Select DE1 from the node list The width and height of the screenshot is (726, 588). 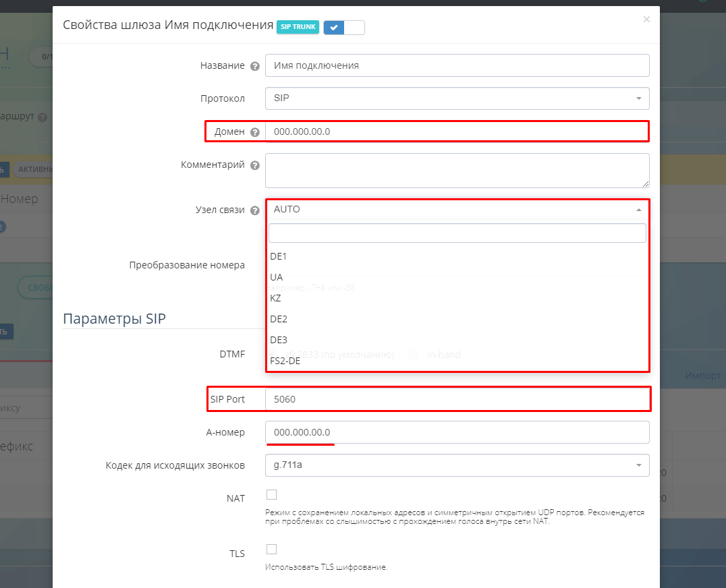[x=279, y=256]
